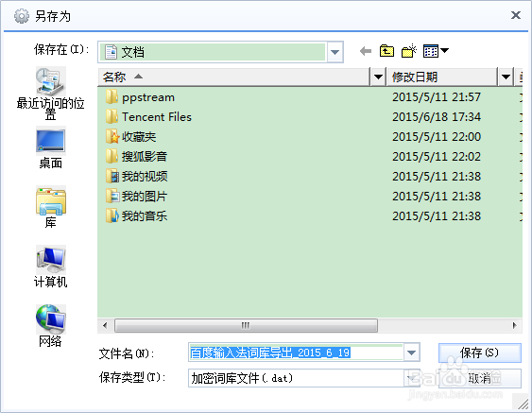This screenshot has width=532, height=413.
Task: Open Network (网络) in the places bar
Action: click(x=50, y=326)
